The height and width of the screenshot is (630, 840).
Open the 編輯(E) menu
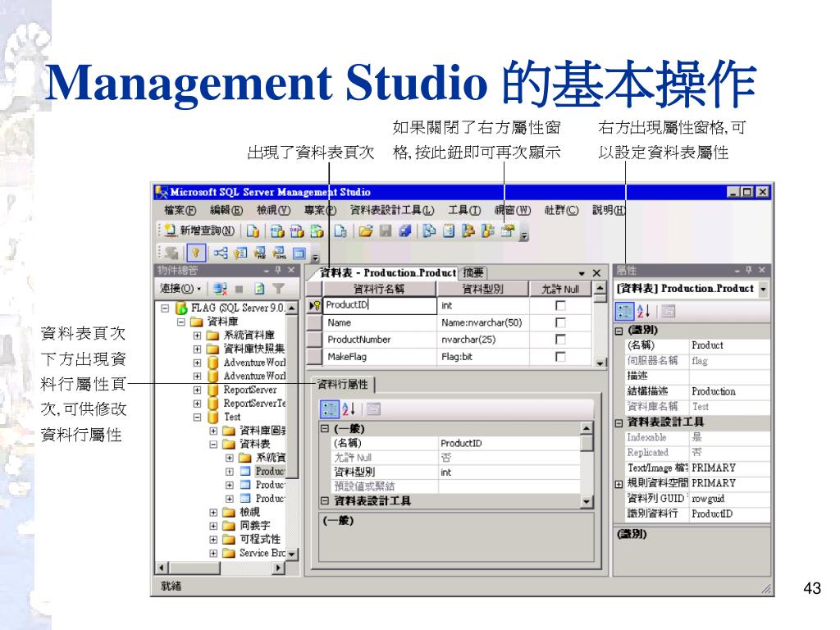tap(226, 210)
